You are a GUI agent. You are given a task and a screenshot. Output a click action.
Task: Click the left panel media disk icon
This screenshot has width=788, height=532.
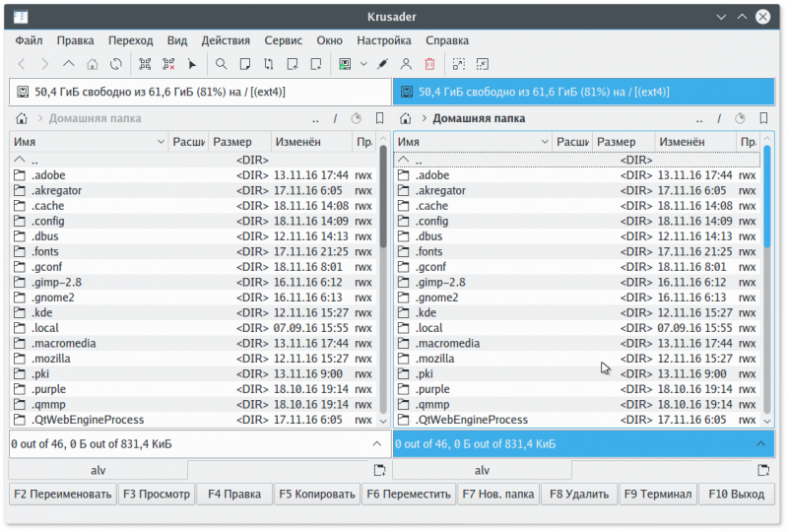[23, 92]
